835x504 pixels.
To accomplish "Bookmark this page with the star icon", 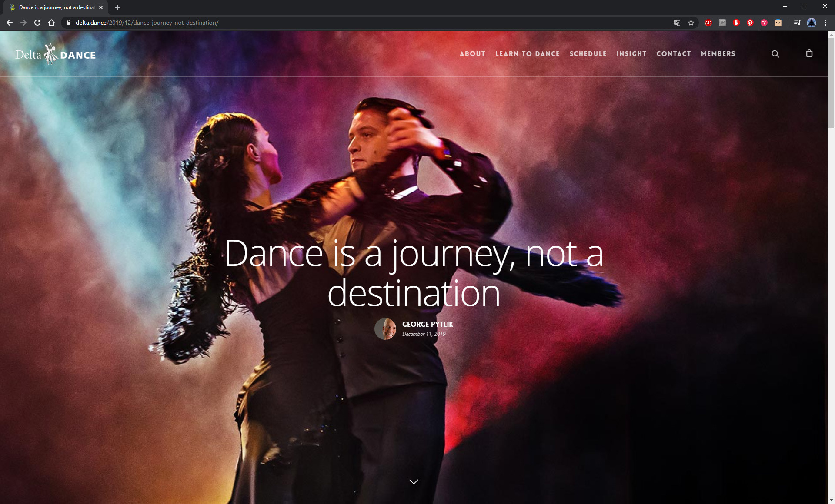I will coord(691,23).
